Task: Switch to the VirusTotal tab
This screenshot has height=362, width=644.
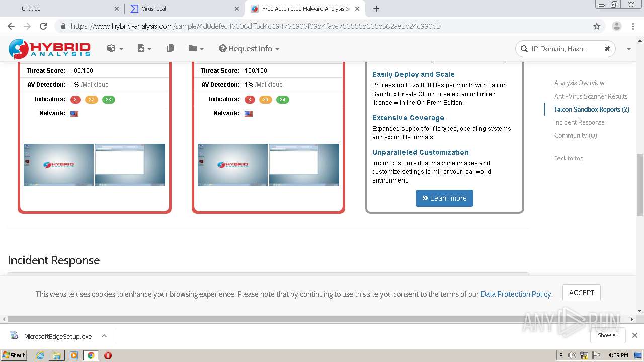Action: [185, 9]
